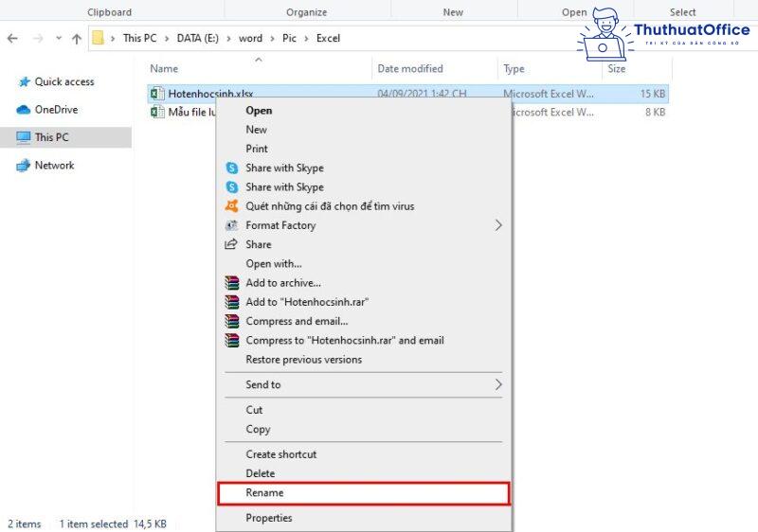The width and height of the screenshot is (758, 532).
Task: Open Network in navigation pane
Action: 54,165
